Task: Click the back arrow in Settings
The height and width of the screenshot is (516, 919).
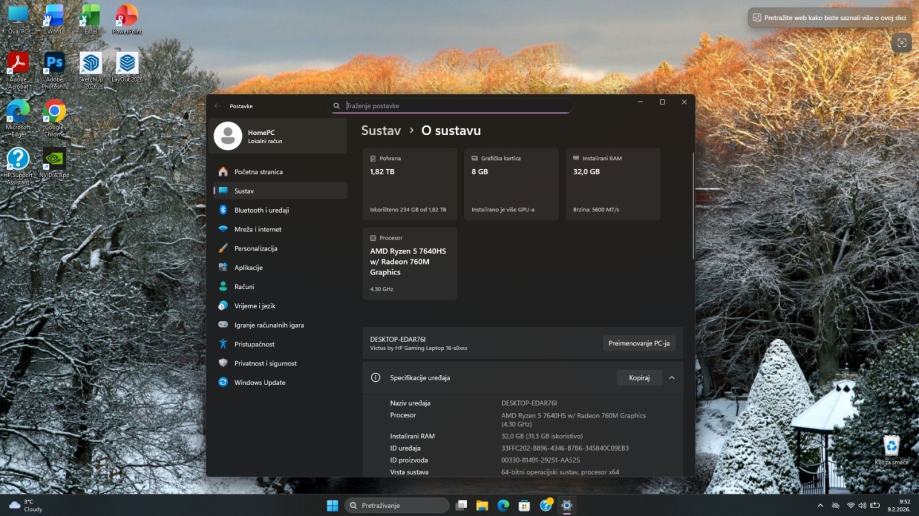Action: pos(218,106)
